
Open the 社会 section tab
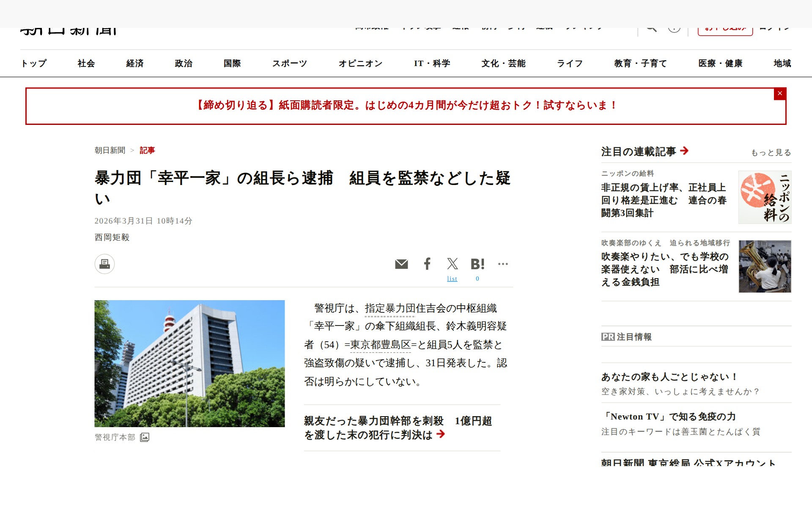tap(86, 63)
